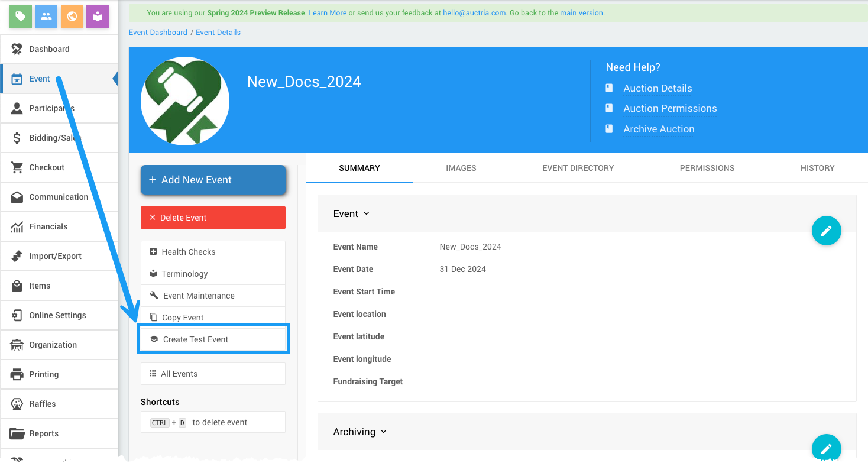Click the purple book reader icon button
The image size is (868, 476).
(98, 17)
